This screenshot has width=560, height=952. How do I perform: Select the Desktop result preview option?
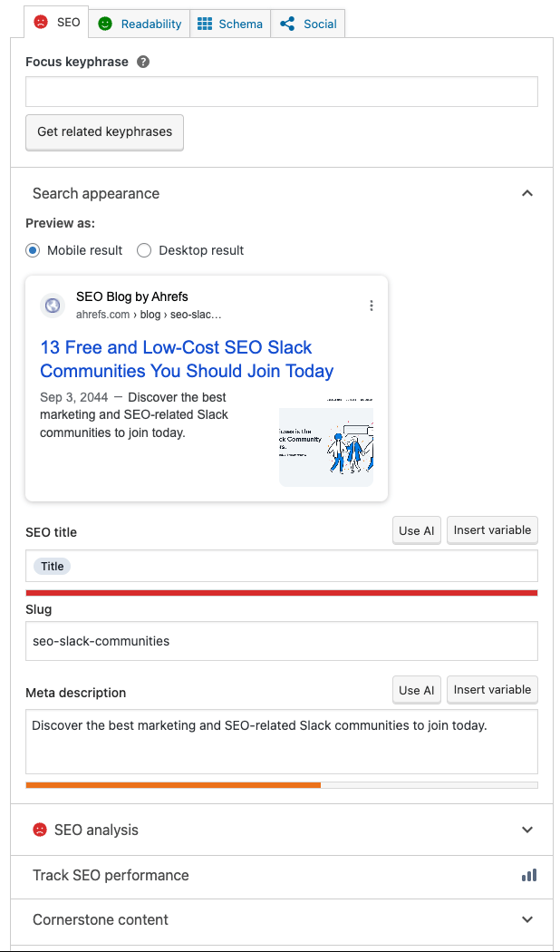point(142,250)
